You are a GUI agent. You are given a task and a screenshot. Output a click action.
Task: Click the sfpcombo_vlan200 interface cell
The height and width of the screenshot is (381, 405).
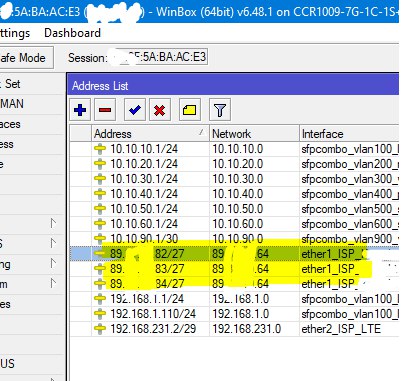point(350,164)
